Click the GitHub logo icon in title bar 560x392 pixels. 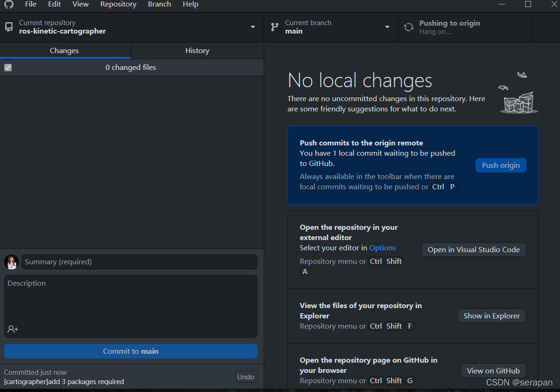click(9, 4)
